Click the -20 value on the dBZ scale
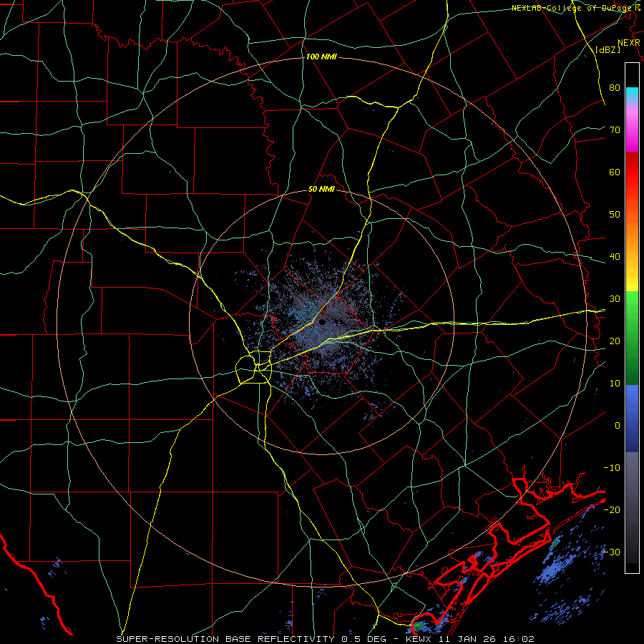This screenshot has width=644, height=644. tap(612, 509)
